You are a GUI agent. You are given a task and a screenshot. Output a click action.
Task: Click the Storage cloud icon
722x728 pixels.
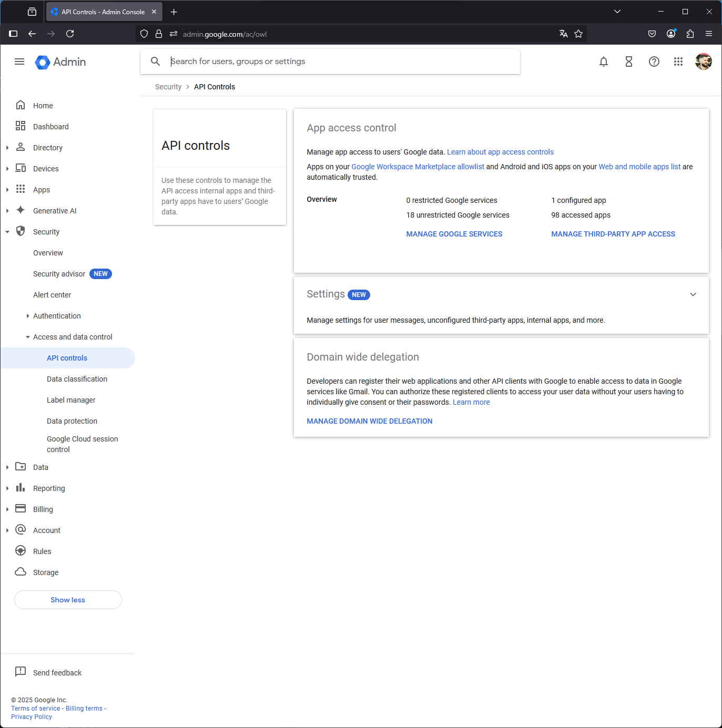pyautogui.click(x=21, y=572)
